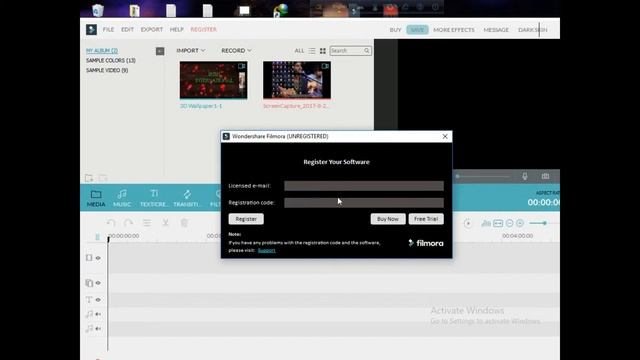Open the MUSIC panel tab

pyautogui.click(x=122, y=198)
